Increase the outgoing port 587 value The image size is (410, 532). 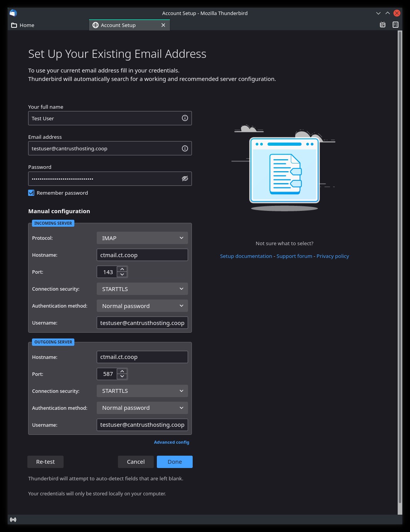(122, 371)
